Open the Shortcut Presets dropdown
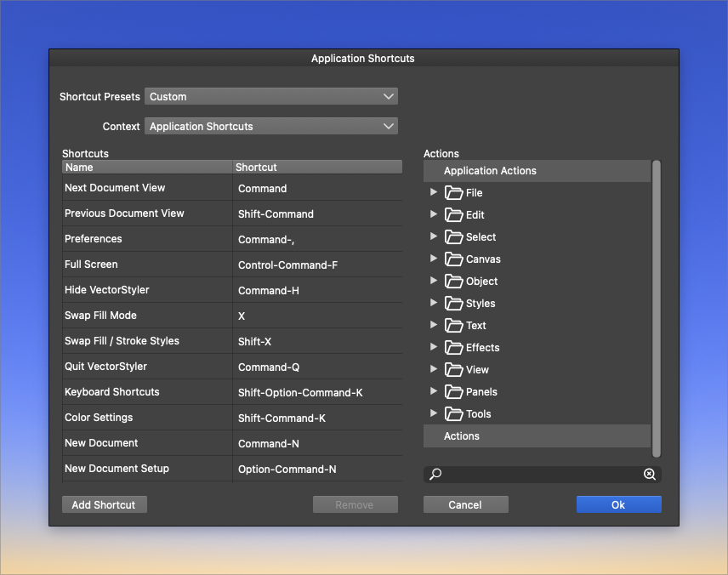Image resolution: width=728 pixels, height=575 pixels. pos(271,97)
